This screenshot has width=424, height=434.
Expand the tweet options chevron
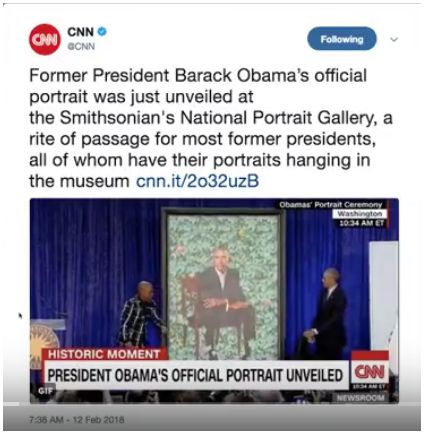394,39
